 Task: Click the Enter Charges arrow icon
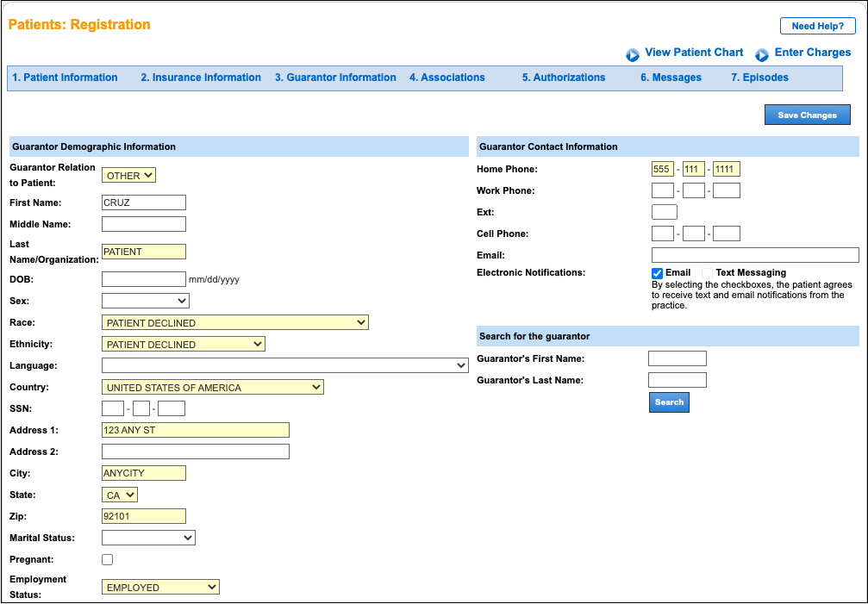coord(763,53)
